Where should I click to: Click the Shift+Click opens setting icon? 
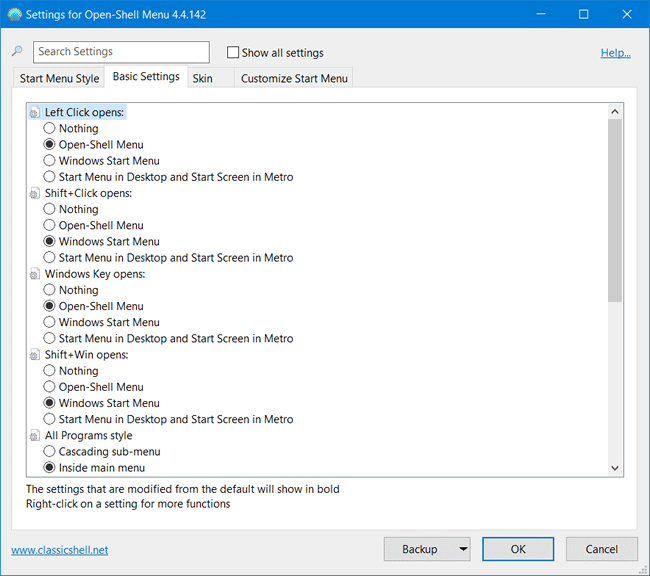tap(35, 194)
